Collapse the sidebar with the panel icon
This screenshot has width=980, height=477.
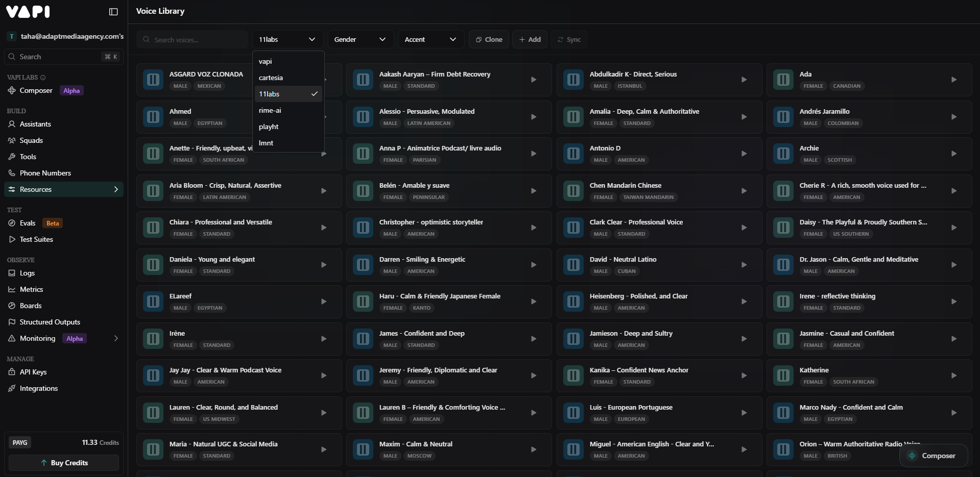point(113,12)
